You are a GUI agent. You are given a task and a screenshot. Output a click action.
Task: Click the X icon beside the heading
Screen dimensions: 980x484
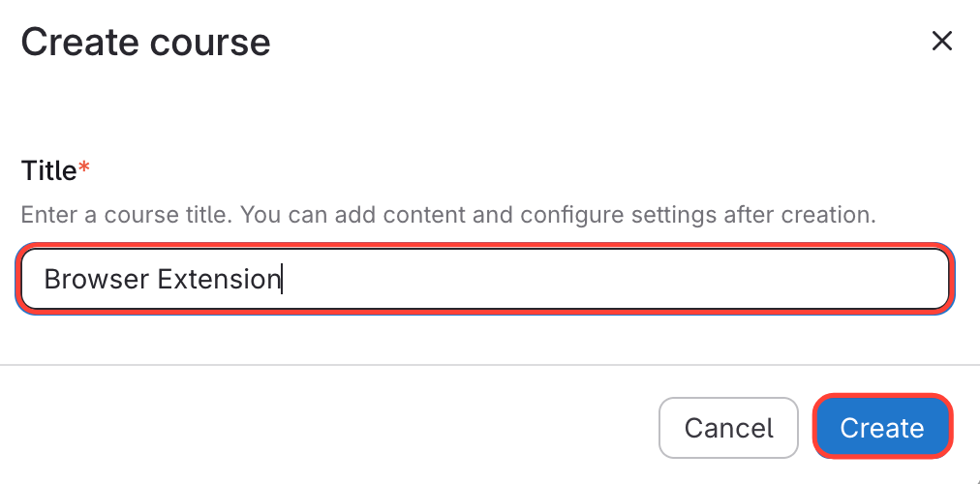coord(941,42)
